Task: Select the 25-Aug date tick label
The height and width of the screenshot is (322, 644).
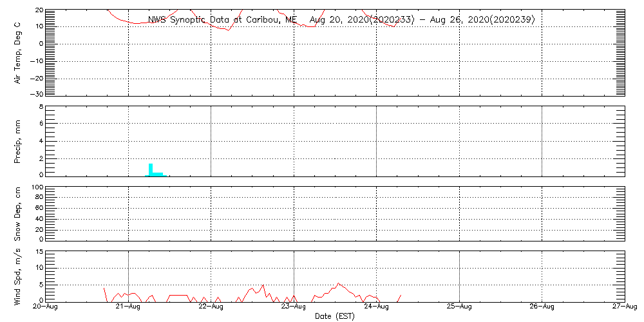Action: 459,308
